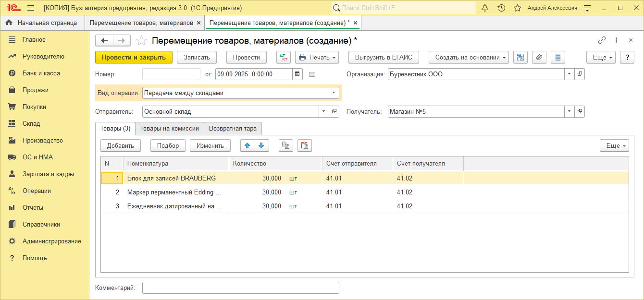This screenshot has height=300, width=644.
Task: Click user name Андрей Алексеевич
Action: pos(552,8)
